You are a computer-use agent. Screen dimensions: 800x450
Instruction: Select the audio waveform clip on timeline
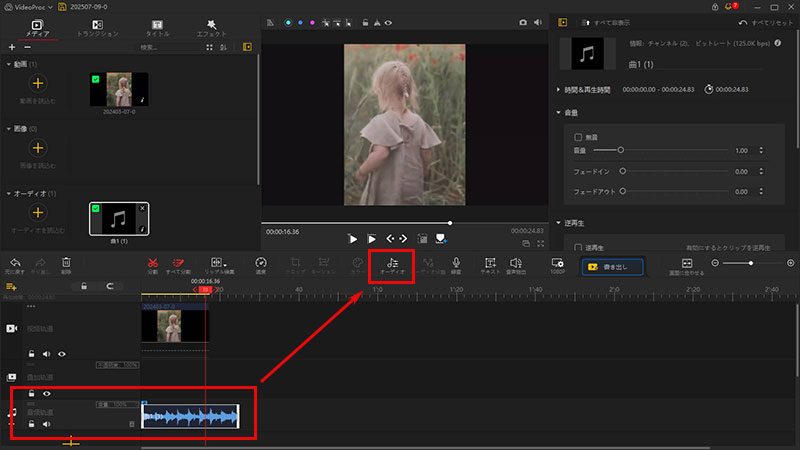coord(190,416)
